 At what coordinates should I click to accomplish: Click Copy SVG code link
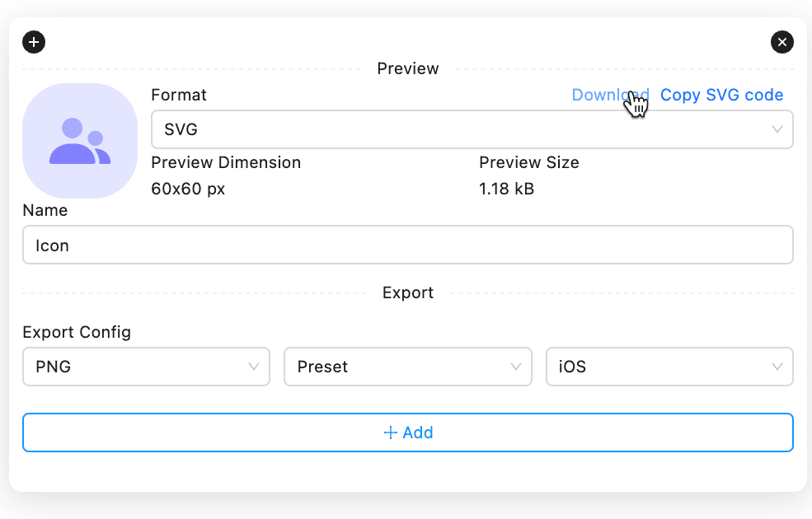pos(721,95)
